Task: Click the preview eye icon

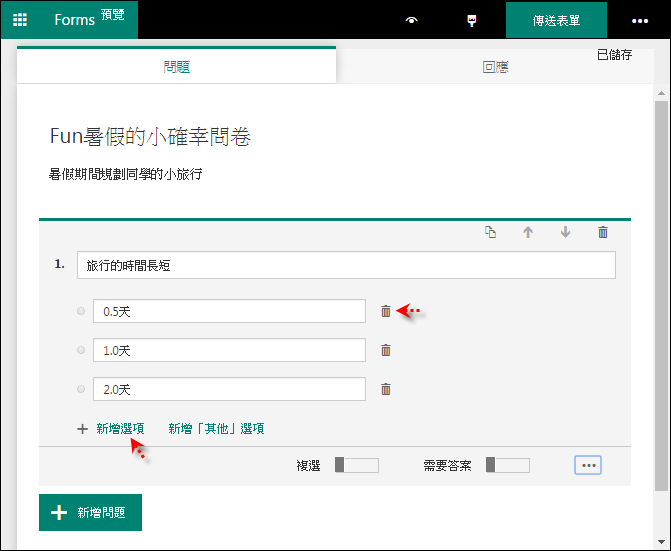Action: click(x=411, y=20)
